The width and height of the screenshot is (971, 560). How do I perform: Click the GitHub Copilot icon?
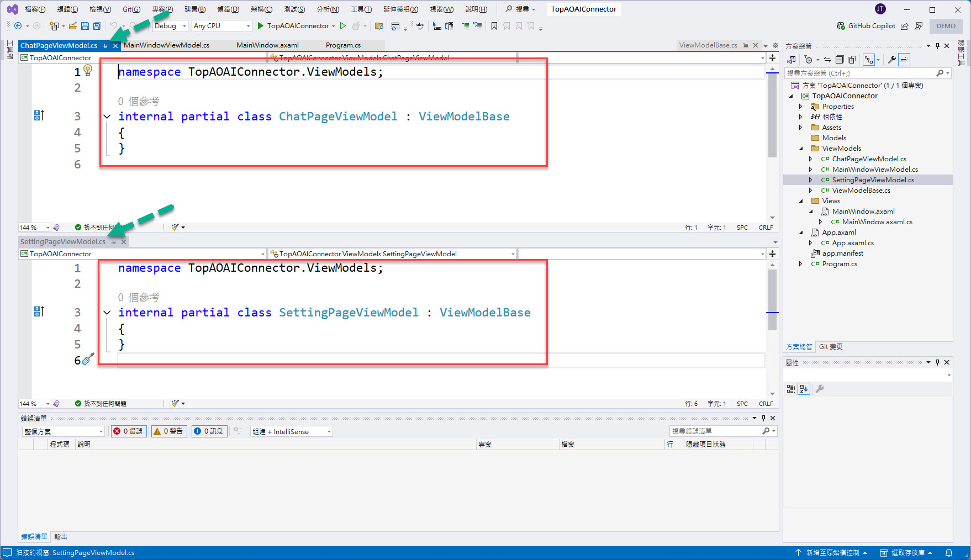[x=841, y=26]
